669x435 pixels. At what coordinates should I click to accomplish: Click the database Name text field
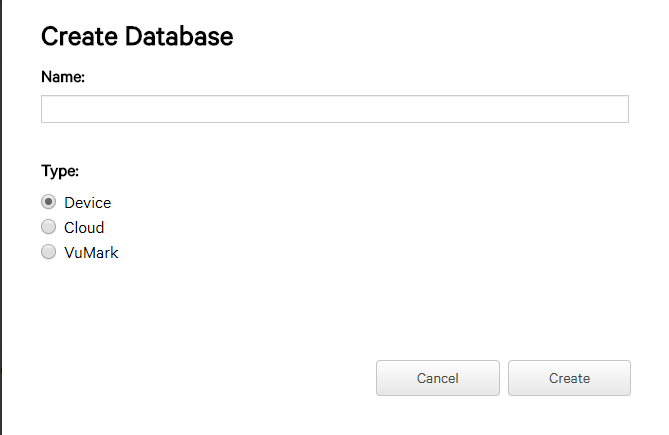pyautogui.click(x=335, y=109)
